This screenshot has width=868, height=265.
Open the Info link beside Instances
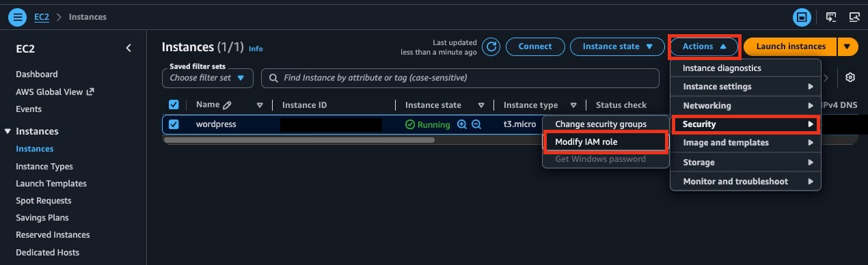click(x=256, y=48)
